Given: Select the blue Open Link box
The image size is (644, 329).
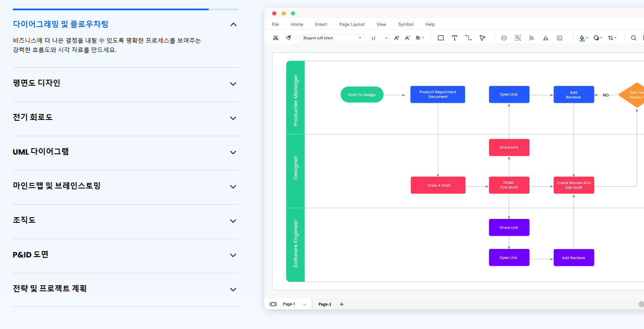Looking at the screenshot, I should (x=509, y=94).
